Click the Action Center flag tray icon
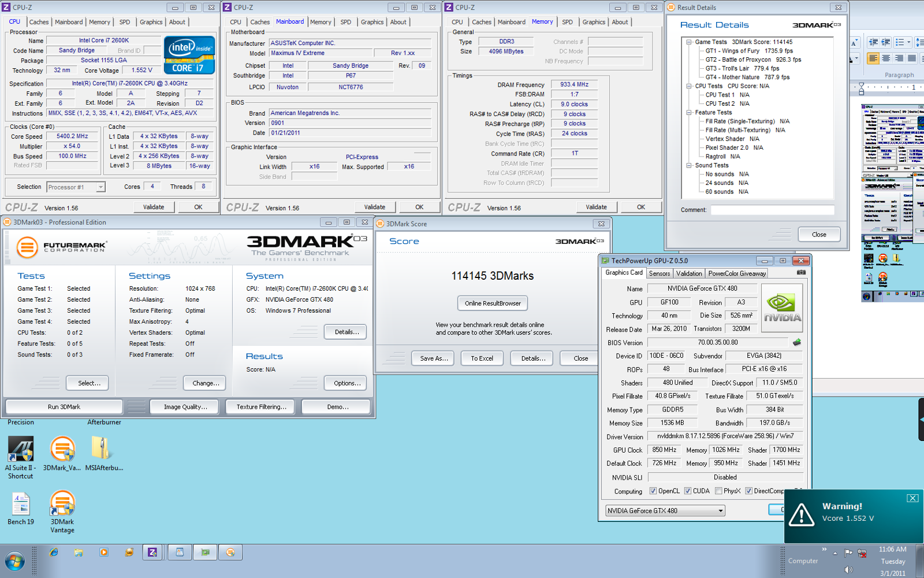Image resolution: width=924 pixels, height=578 pixels. 848,553
